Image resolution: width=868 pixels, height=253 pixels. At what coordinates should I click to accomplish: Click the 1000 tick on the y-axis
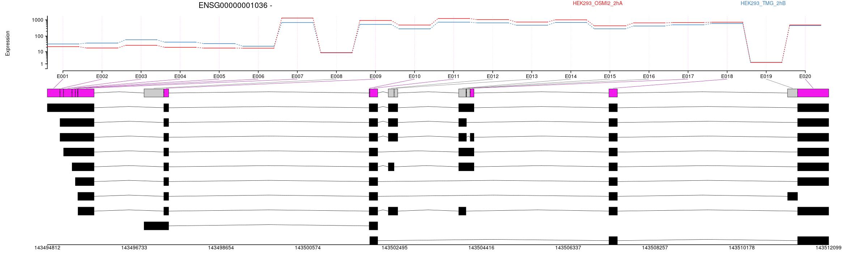[x=38, y=20]
